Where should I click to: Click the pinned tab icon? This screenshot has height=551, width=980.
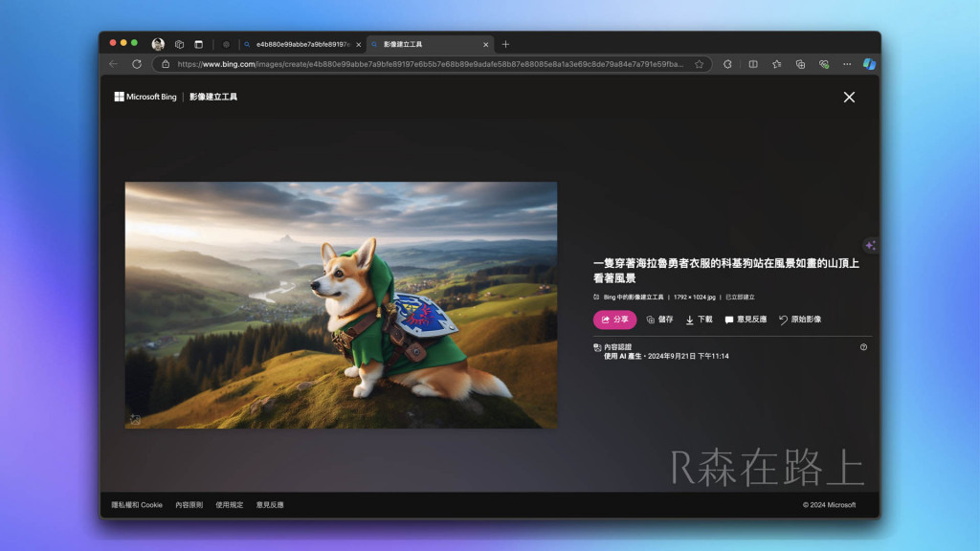point(226,44)
